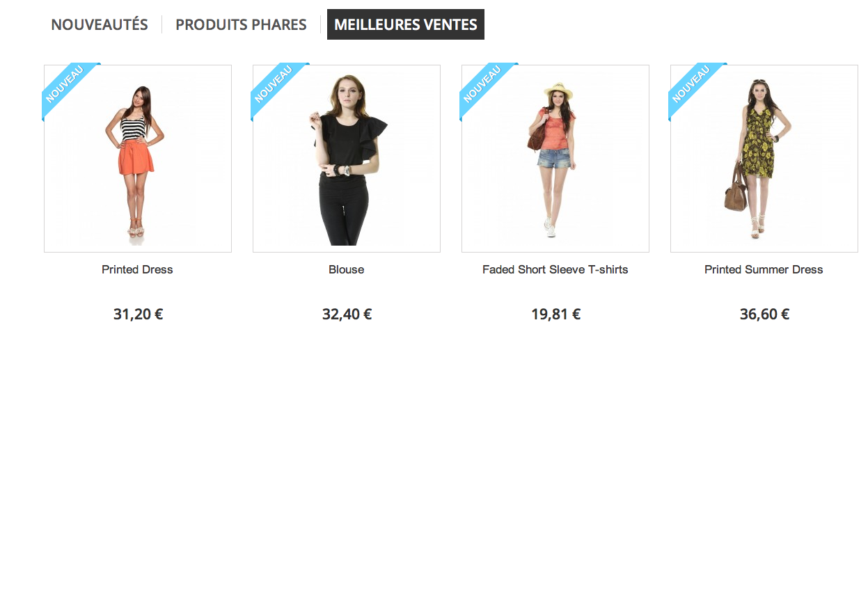
Task: Switch to the Produits Phares tab
Action: pos(241,24)
